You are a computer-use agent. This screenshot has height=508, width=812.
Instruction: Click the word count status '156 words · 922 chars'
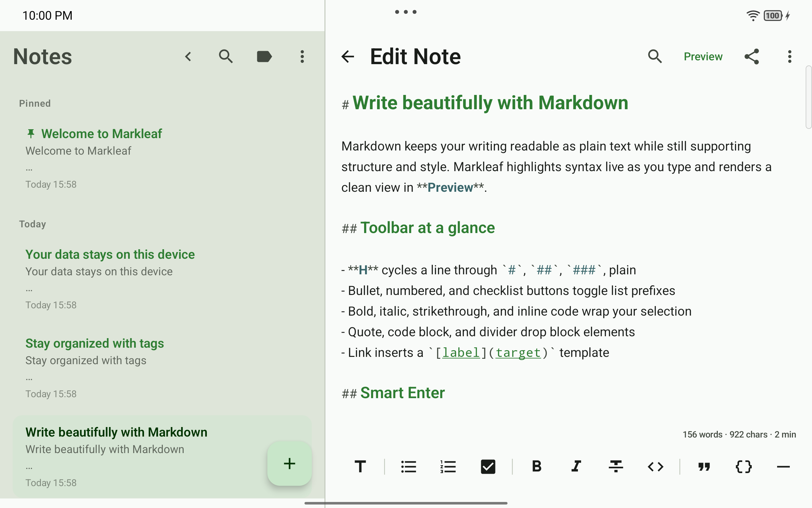[x=725, y=434]
